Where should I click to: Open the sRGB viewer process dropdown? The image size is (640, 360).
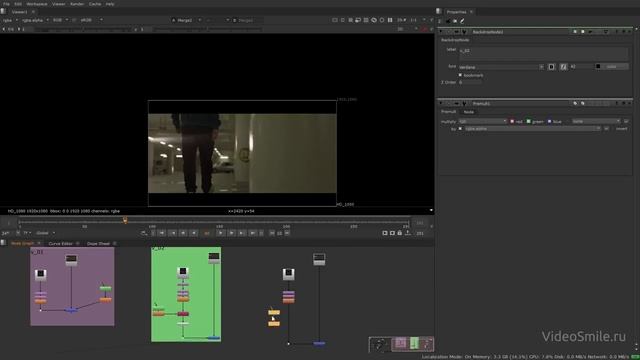(91, 20)
